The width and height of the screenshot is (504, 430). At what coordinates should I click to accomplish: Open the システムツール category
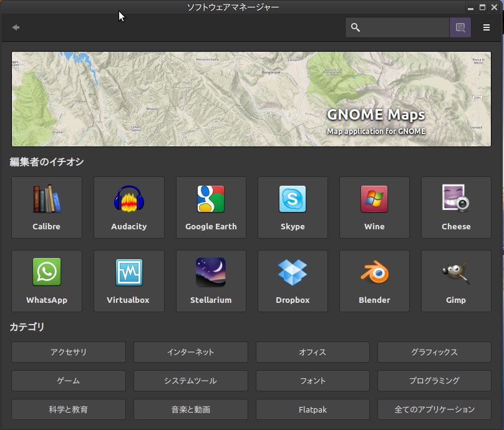191,381
